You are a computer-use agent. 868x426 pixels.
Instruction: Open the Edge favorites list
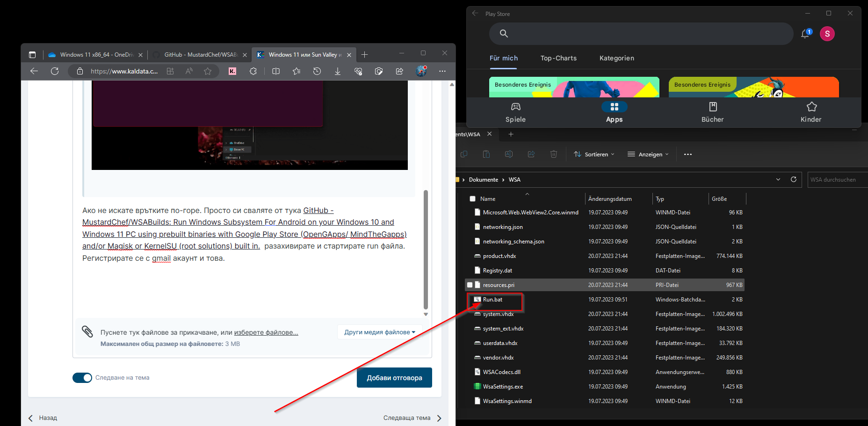(297, 71)
